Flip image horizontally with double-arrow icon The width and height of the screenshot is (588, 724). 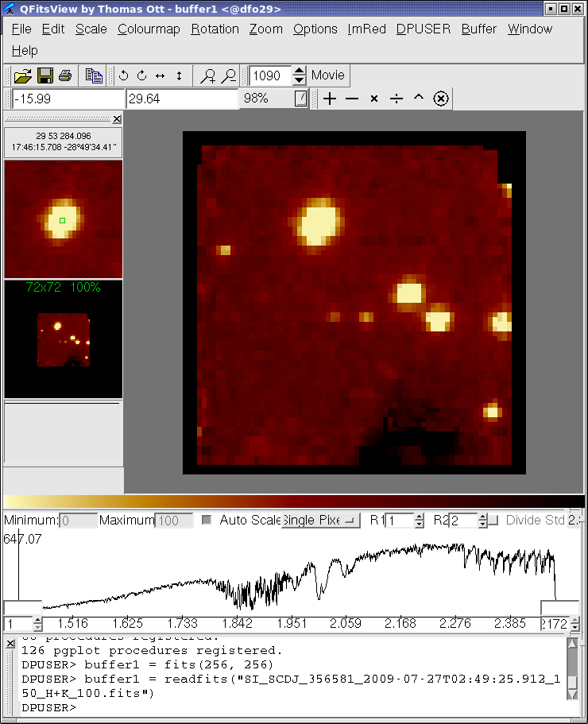pos(160,75)
